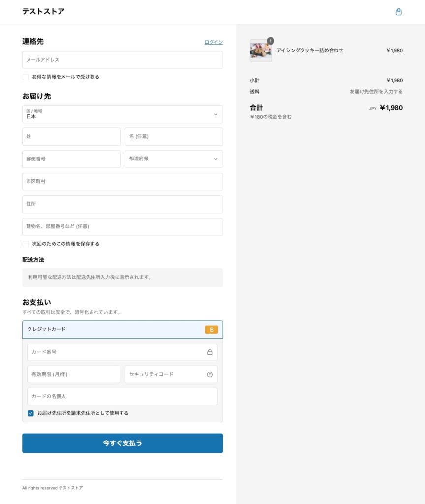Click the lock icon in card number field
Viewport: 425px width, 504px height.
coord(210,352)
